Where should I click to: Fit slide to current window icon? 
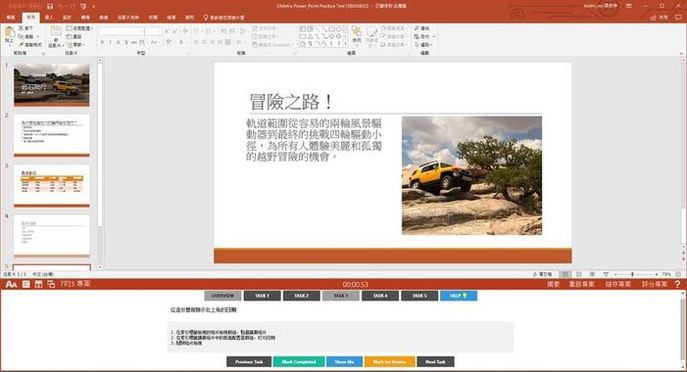(x=678, y=274)
